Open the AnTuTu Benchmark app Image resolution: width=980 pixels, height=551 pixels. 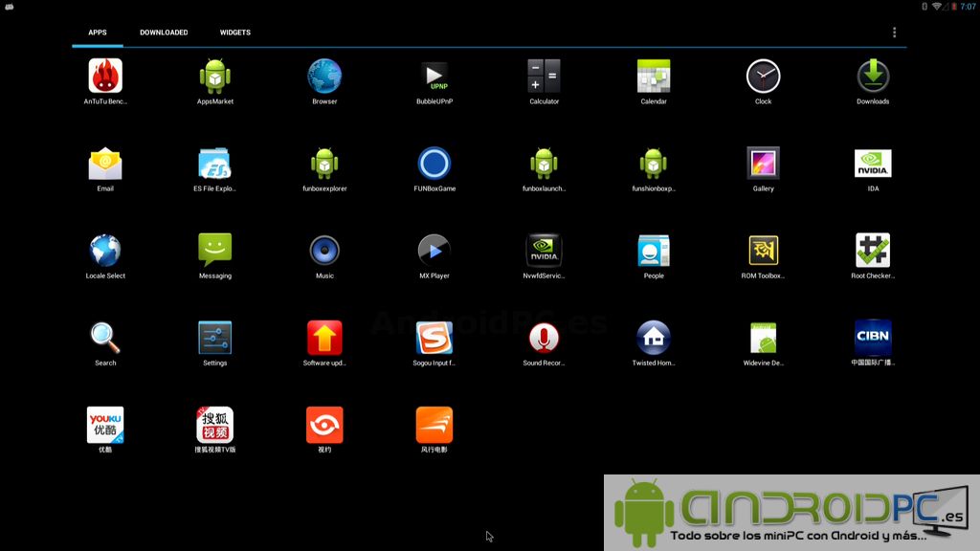105,77
